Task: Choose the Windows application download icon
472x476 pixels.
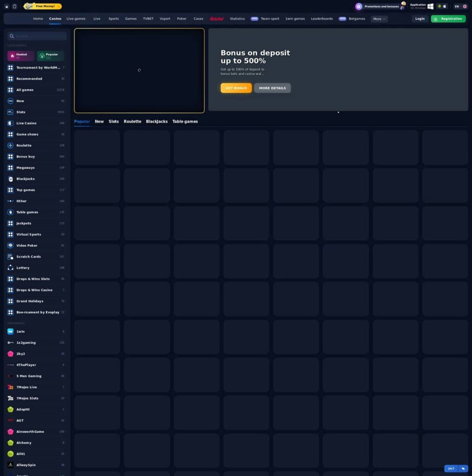Action: click(x=431, y=7)
